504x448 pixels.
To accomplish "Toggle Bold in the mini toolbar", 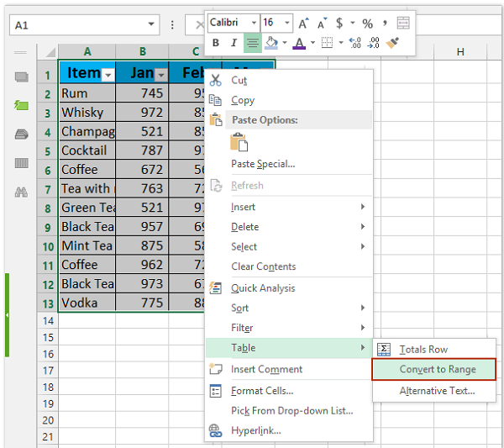I will pyautogui.click(x=216, y=43).
